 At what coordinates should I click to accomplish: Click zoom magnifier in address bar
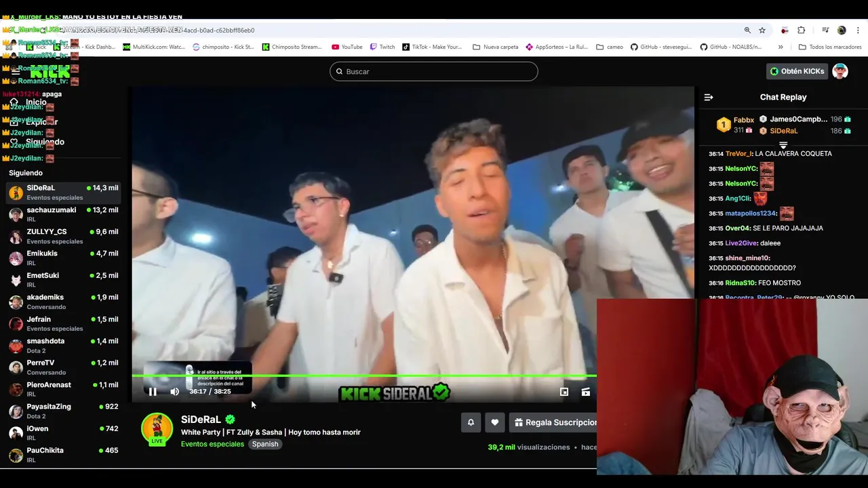(x=747, y=30)
